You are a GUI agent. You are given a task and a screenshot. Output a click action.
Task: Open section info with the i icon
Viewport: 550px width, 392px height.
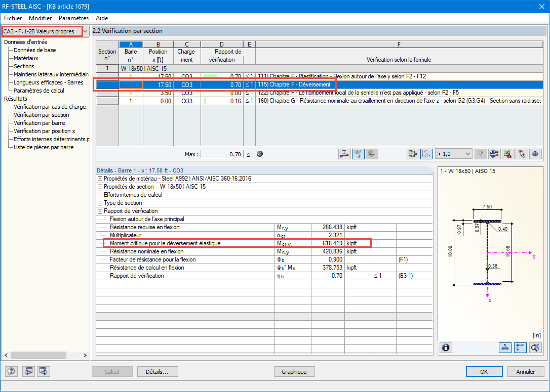(446, 347)
